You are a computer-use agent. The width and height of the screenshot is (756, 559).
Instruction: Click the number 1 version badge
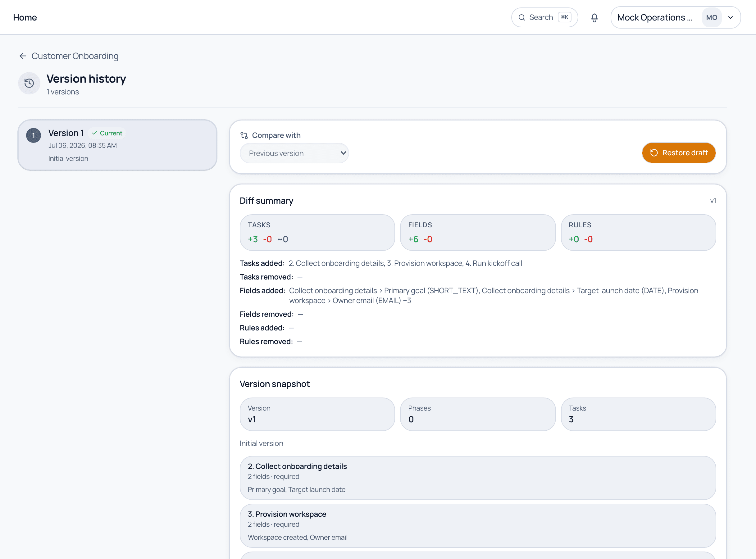click(34, 135)
